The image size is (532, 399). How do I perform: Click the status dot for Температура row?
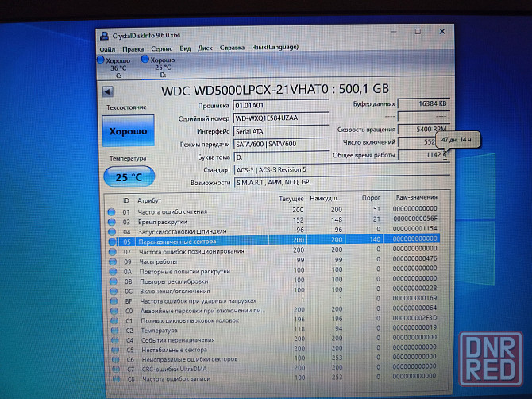(x=115, y=331)
